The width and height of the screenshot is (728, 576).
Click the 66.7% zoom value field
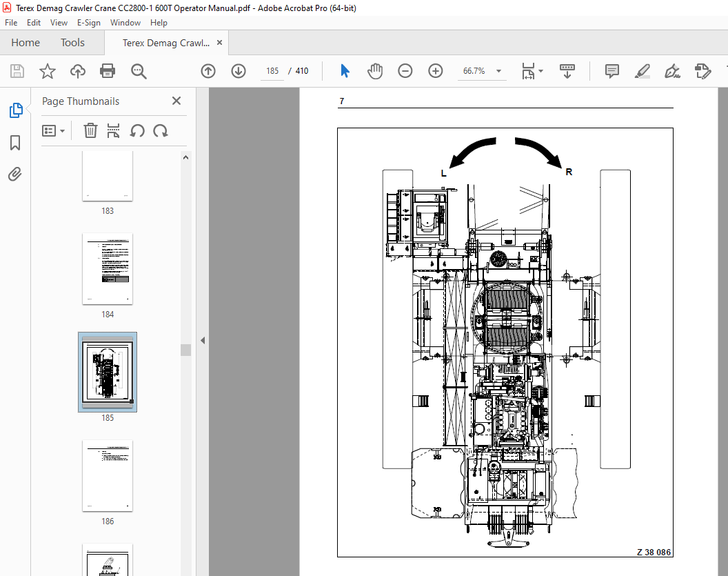pyautogui.click(x=474, y=71)
